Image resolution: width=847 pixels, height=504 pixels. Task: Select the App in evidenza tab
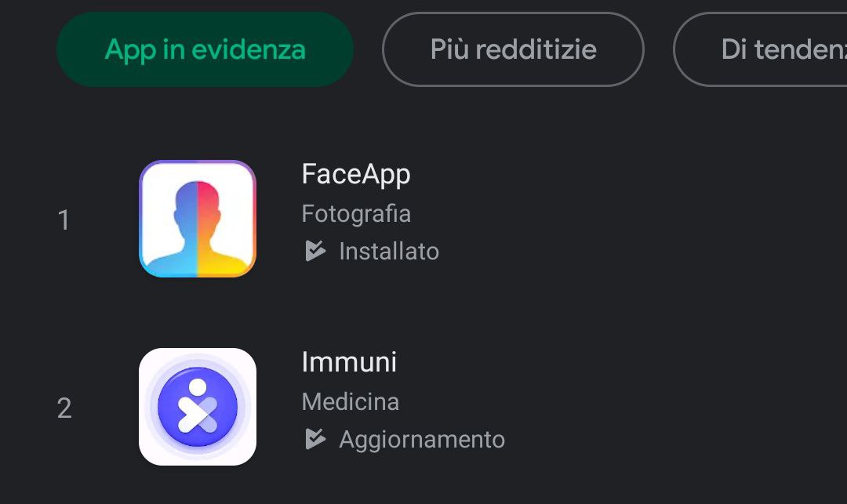click(x=205, y=49)
